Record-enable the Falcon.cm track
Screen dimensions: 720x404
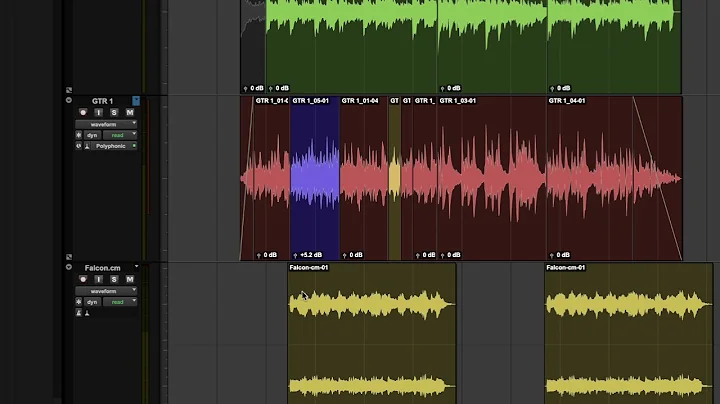[x=83, y=279]
